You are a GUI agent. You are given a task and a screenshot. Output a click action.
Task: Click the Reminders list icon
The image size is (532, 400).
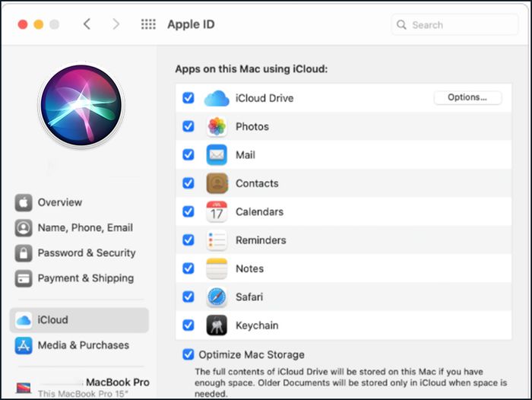click(x=217, y=240)
